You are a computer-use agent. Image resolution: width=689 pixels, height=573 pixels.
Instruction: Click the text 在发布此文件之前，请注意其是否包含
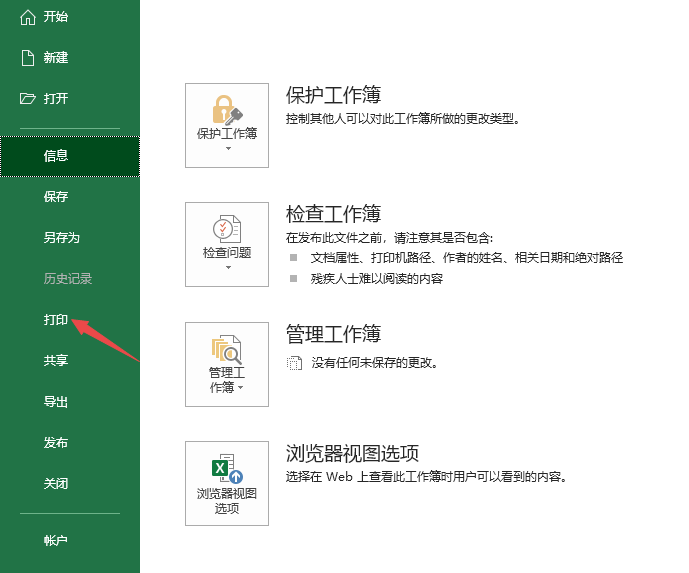coord(389,238)
